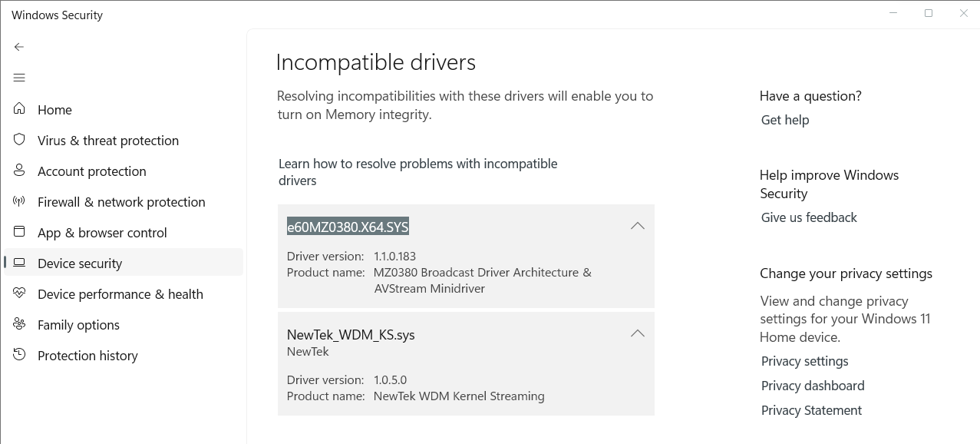The width and height of the screenshot is (980, 444).
Task: Select Device security in the sidebar
Action: 124,263
